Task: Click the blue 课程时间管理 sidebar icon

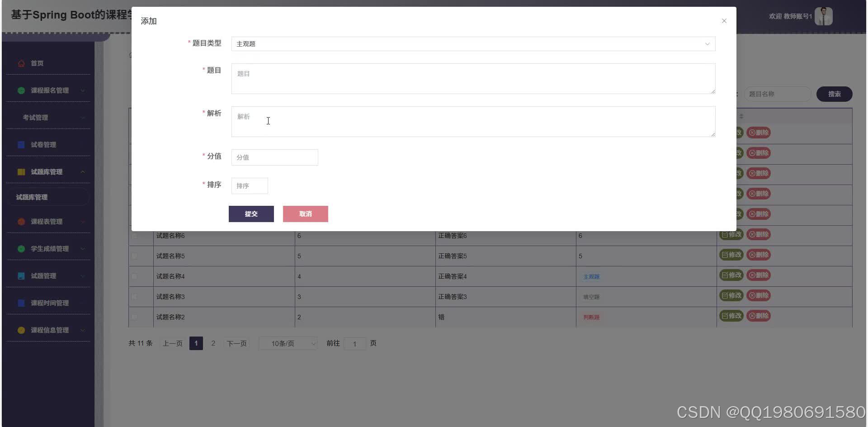Action: click(x=21, y=303)
